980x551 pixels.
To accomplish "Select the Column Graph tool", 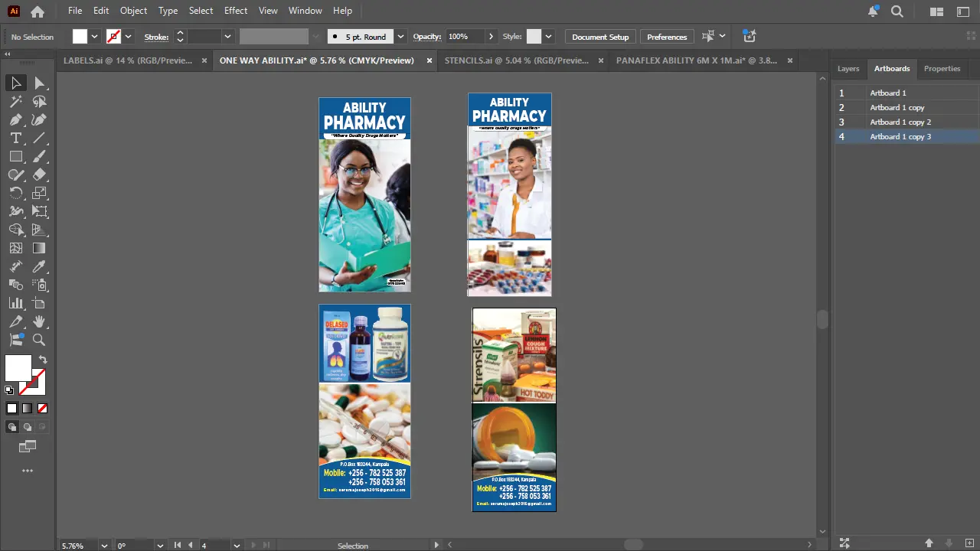I will (x=16, y=303).
